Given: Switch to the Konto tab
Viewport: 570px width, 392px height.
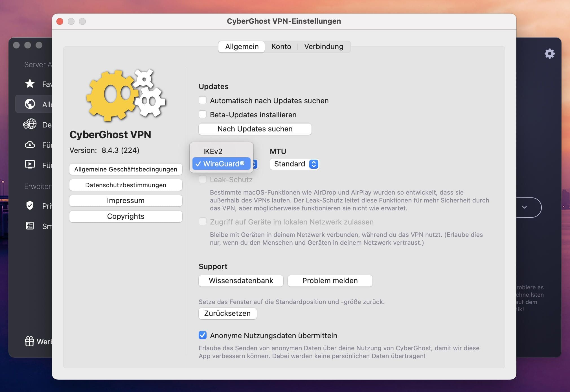Looking at the screenshot, I should coord(281,47).
